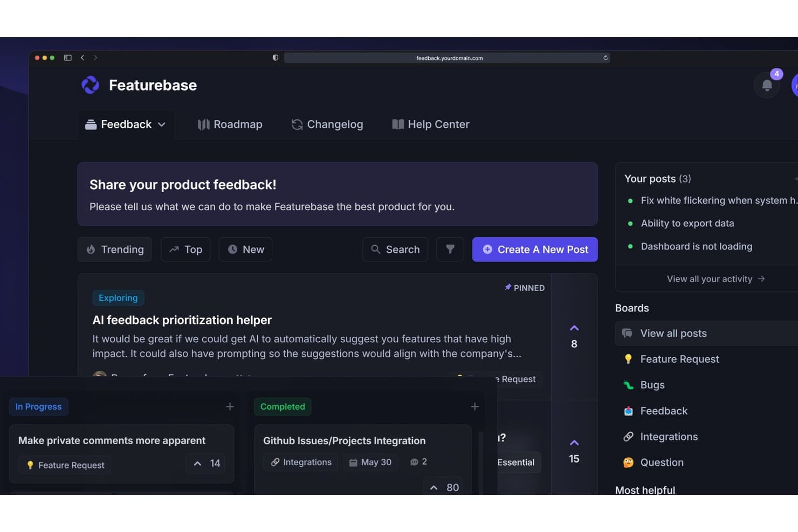Click the Featurebase logo icon
Screen dimensions: 798x532
tap(90, 85)
